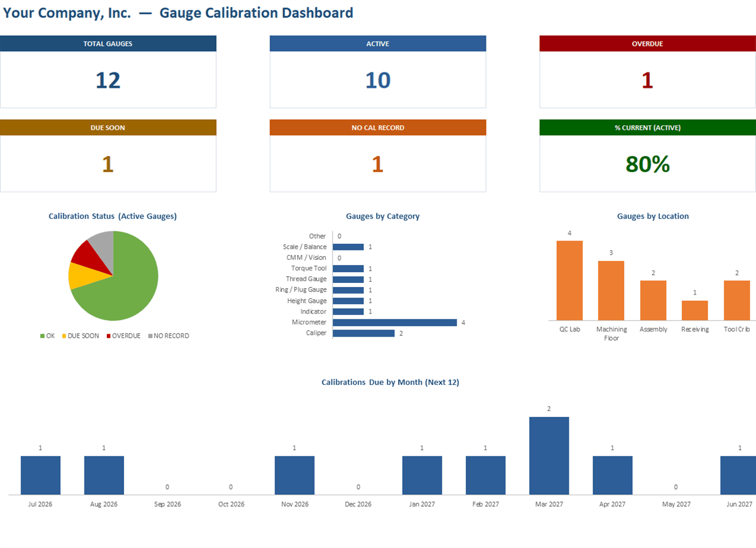
Task: Select the 'QC Lab' axis label
Action: pos(569,330)
